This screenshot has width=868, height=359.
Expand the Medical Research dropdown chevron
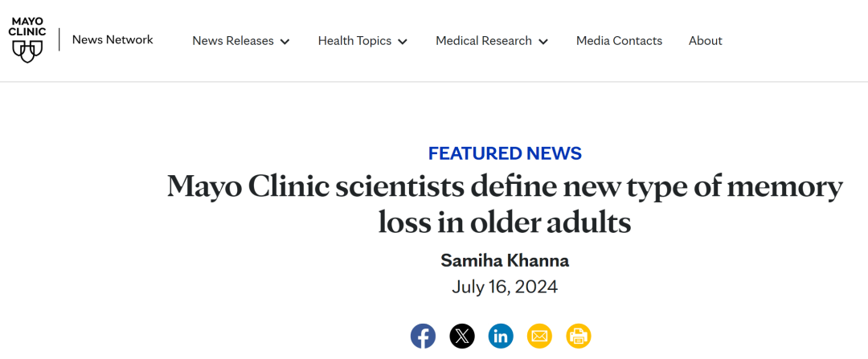pyautogui.click(x=543, y=42)
